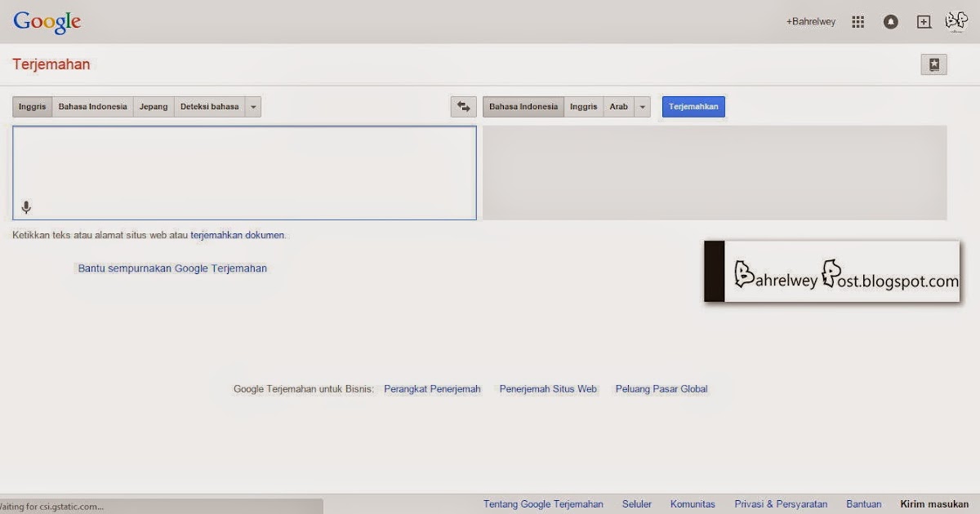
Task: Open the Bantuan footer link
Action: coord(864,504)
